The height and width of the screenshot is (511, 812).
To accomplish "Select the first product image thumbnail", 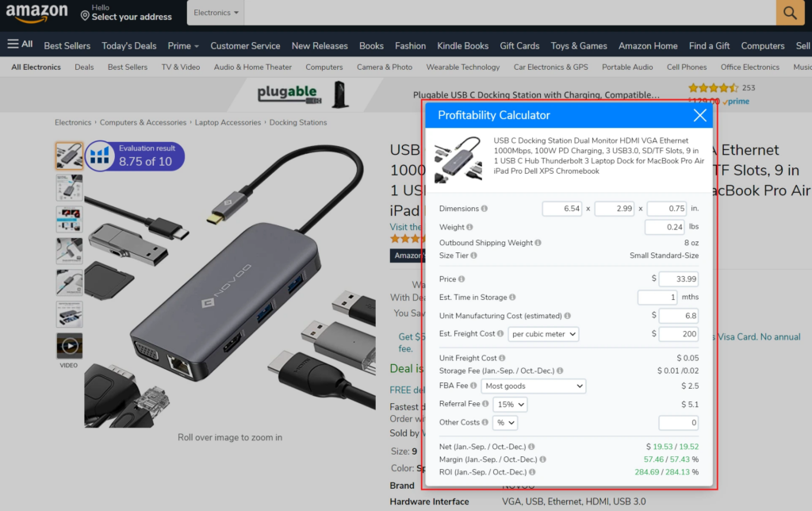I will [70, 156].
